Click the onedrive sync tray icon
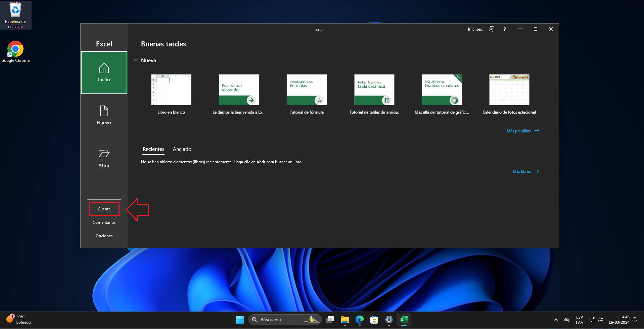 (x=567, y=320)
